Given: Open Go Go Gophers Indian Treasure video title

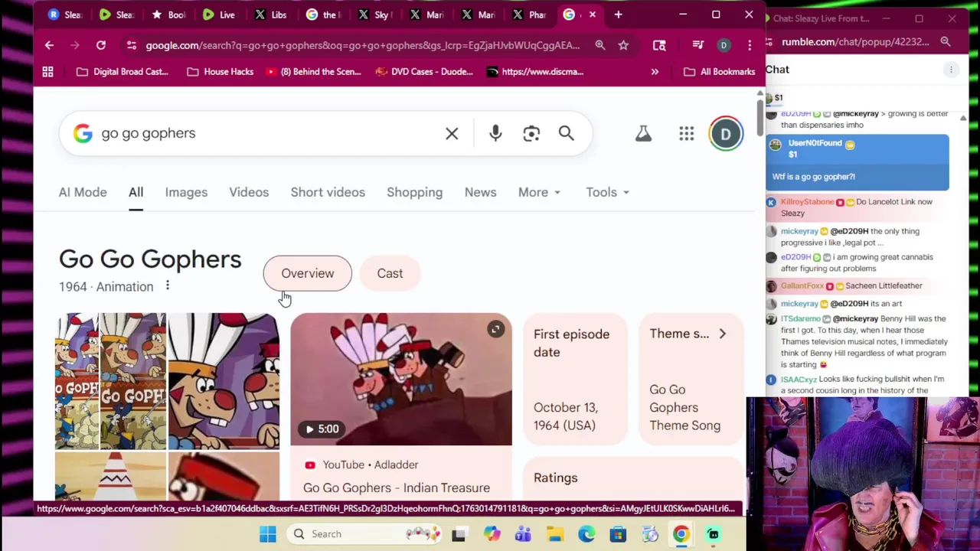Looking at the screenshot, I should click(x=397, y=487).
